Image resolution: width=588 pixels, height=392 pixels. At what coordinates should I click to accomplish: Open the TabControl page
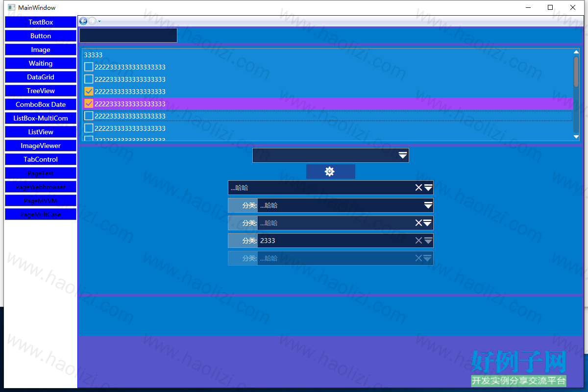(x=41, y=159)
